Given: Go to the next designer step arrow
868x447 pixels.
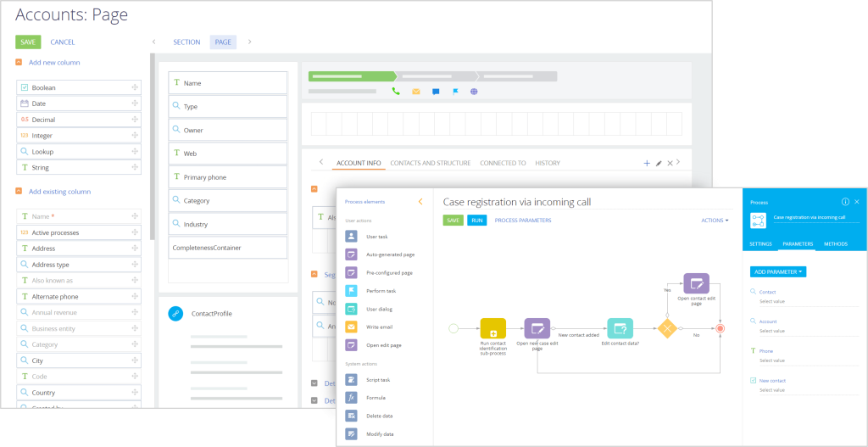Looking at the screenshot, I should coord(250,42).
